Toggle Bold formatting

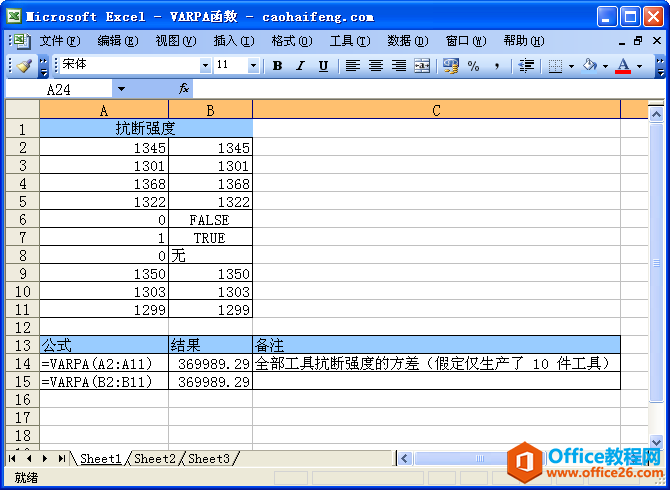point(277,66)
